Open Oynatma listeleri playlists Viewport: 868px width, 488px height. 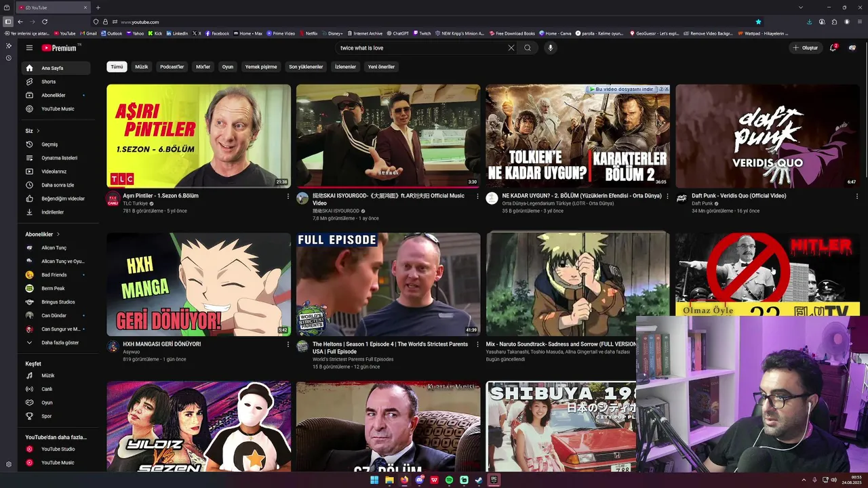[x=54, y=158]
